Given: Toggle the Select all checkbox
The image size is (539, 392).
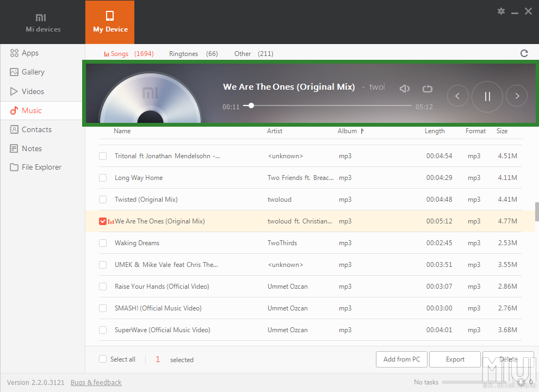Looking at the screenshot, I should click(103, 359).
